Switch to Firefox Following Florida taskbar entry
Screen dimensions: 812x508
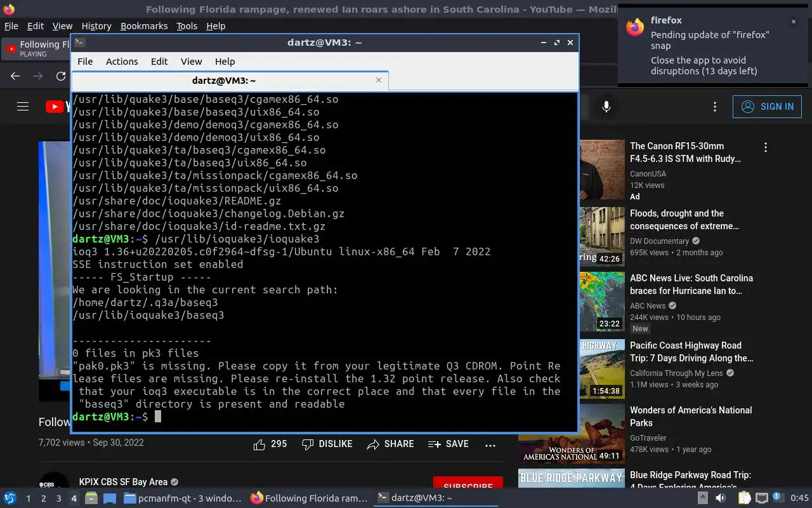310,498
